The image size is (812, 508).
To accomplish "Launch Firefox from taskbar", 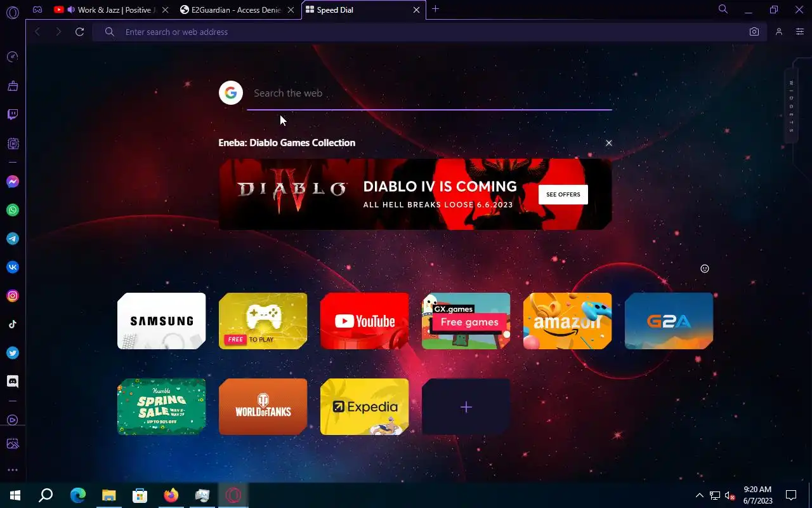I will click(x=171, y=495).
